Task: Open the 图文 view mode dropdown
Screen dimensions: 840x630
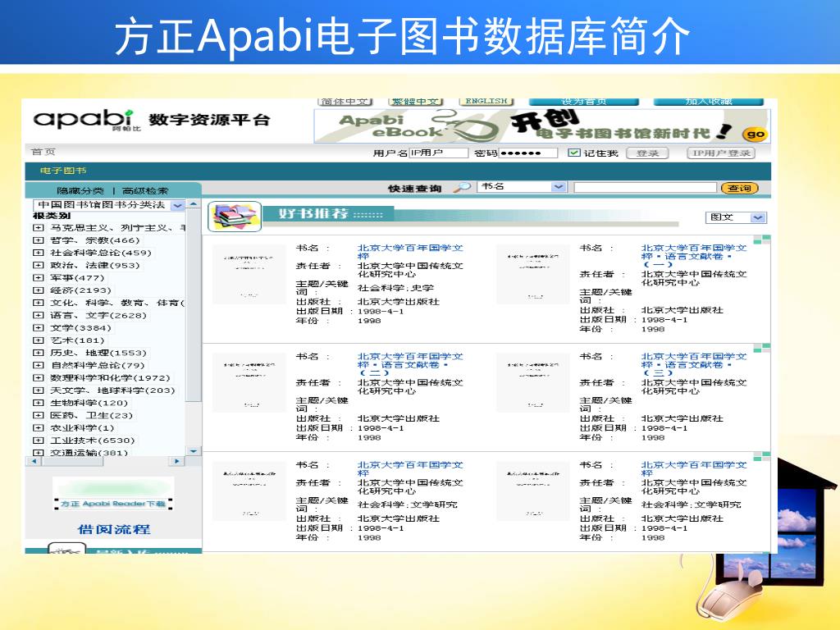Action: point(757,217)
